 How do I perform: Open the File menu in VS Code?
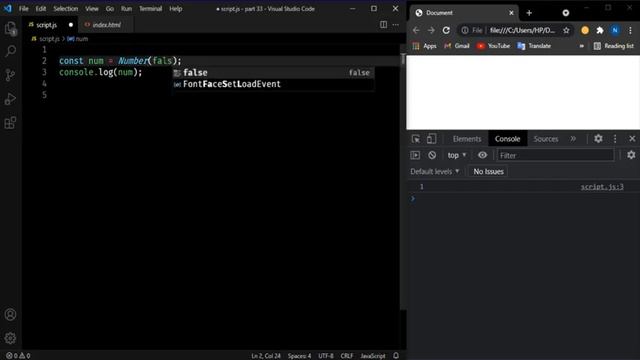24,9
